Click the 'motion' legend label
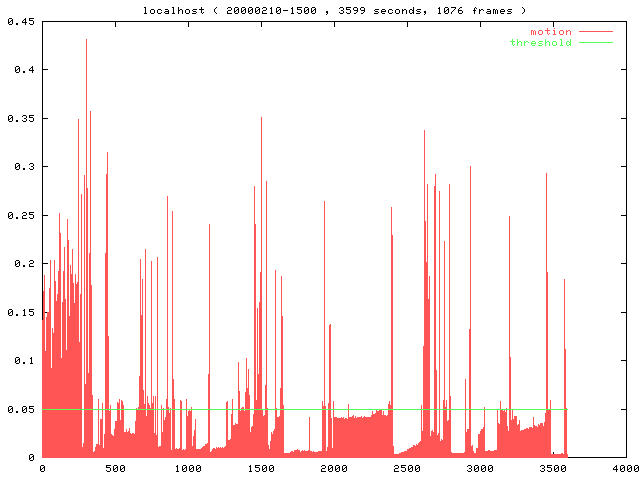 point(550,32)
